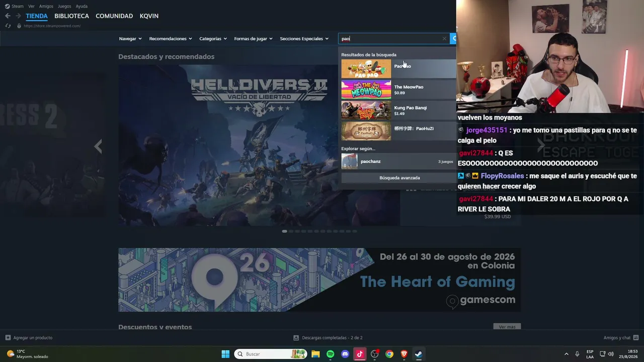This screenshot has height=362, width=644.
Task: Click the Steam logo menu icon
Action: (x=7, y=6)
